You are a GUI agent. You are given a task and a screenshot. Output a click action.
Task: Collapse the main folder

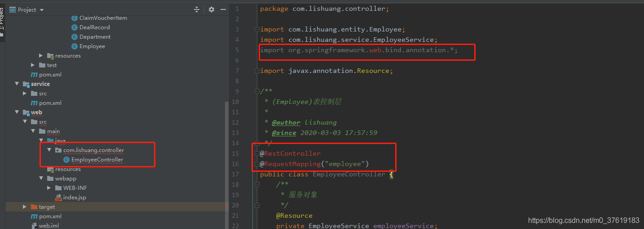coord(33,131)
